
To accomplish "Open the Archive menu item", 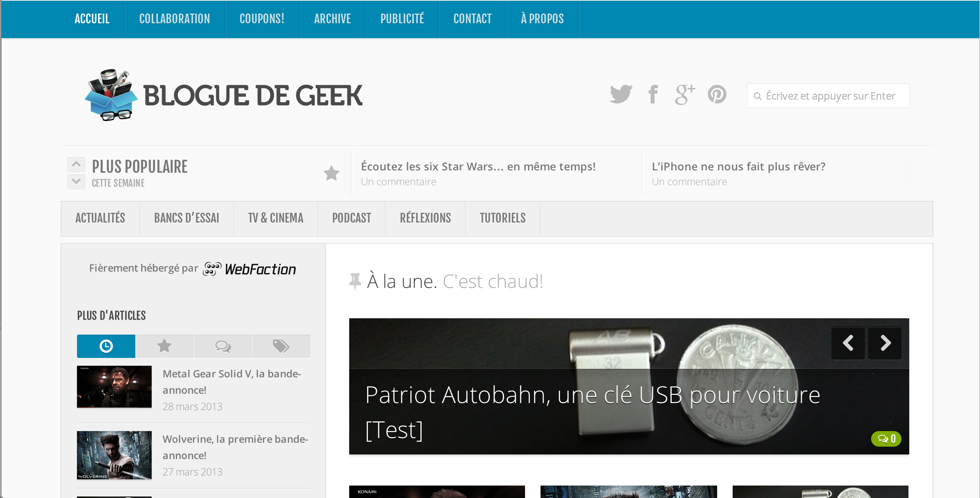I will pyautogui.click(x=332, y=19).
